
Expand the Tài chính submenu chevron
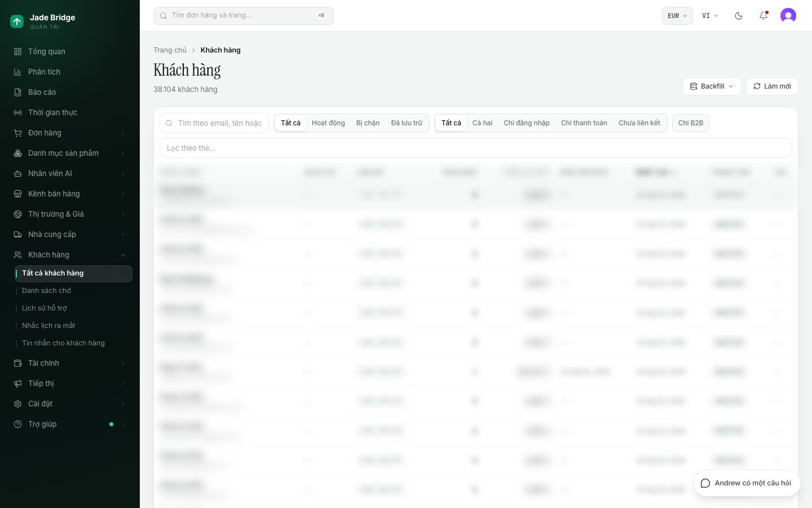coord(123,364)
